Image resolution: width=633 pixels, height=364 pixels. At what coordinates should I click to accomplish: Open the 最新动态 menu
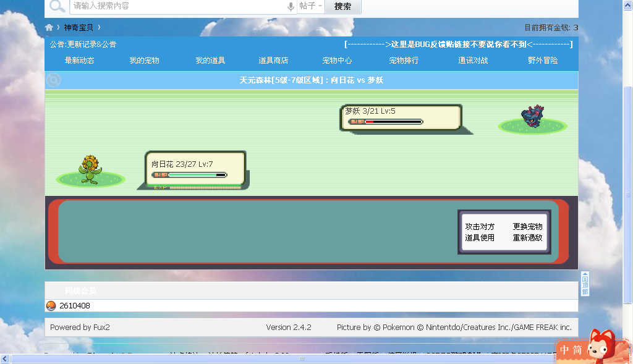pos(80,61)
